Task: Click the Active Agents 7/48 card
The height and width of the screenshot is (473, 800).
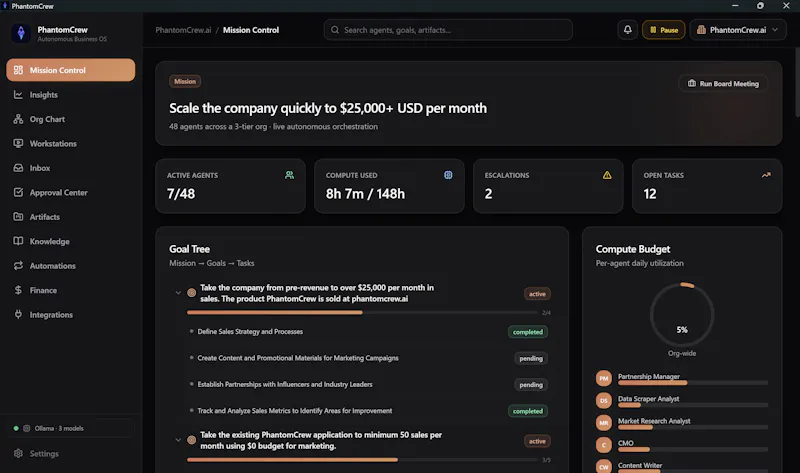Action: (x=230, y=186)
